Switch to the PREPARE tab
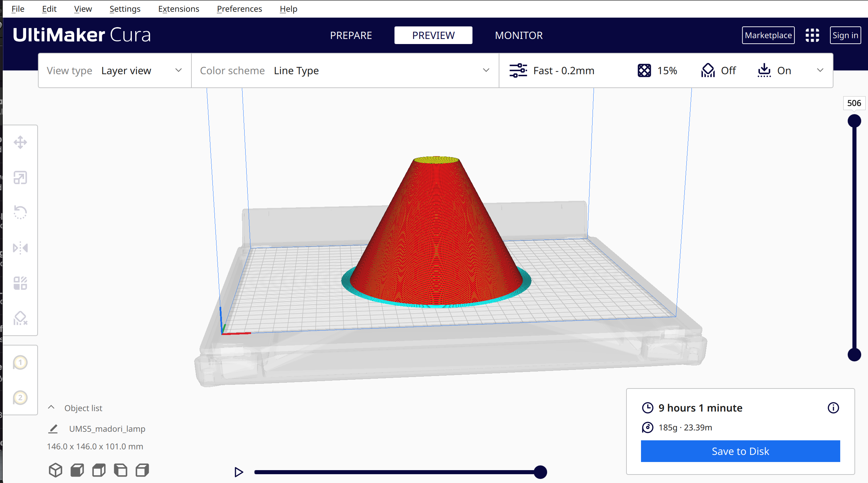Image resolution: width=868 pixels, height=483 pixels. [x=351, y=35]
